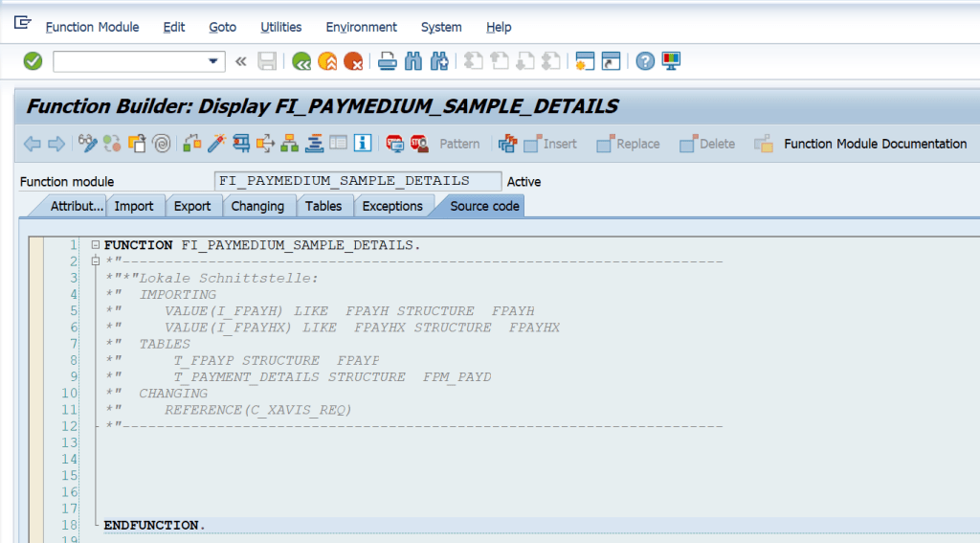Click the Save diskette icon
The height and width of the screenshot is (543, 980).
click(267, 61)
